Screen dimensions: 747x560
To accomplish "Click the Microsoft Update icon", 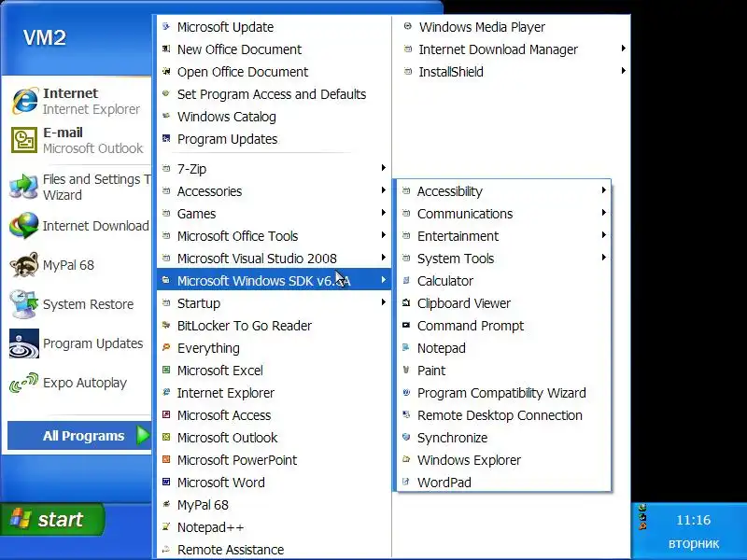I will [x=166, y=27].
